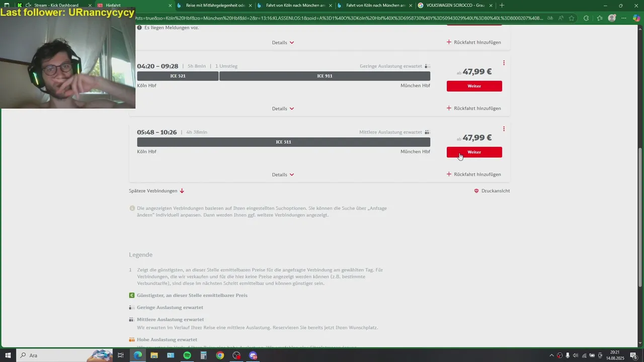
Task: Click the Euro legend icon for Günstigster Preis
Action: pos(132,296)
